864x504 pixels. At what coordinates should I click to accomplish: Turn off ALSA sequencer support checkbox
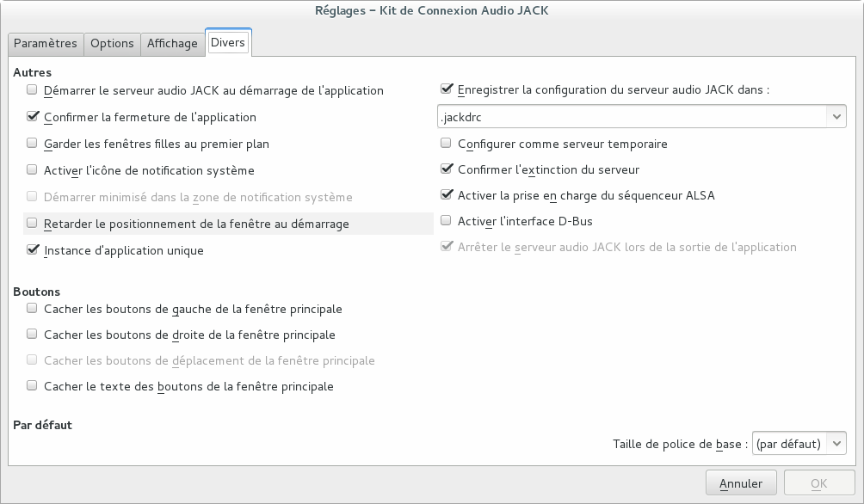[447, 195]
